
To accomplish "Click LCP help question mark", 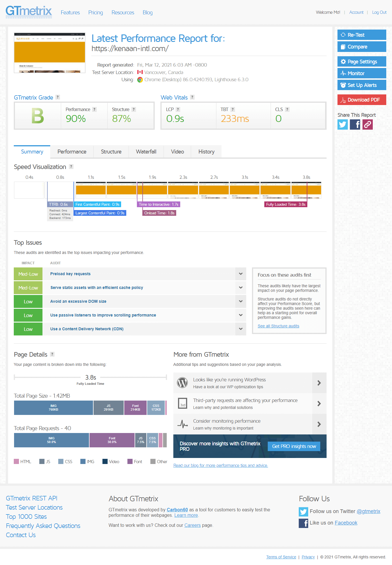I will click(x=178, y=109).
